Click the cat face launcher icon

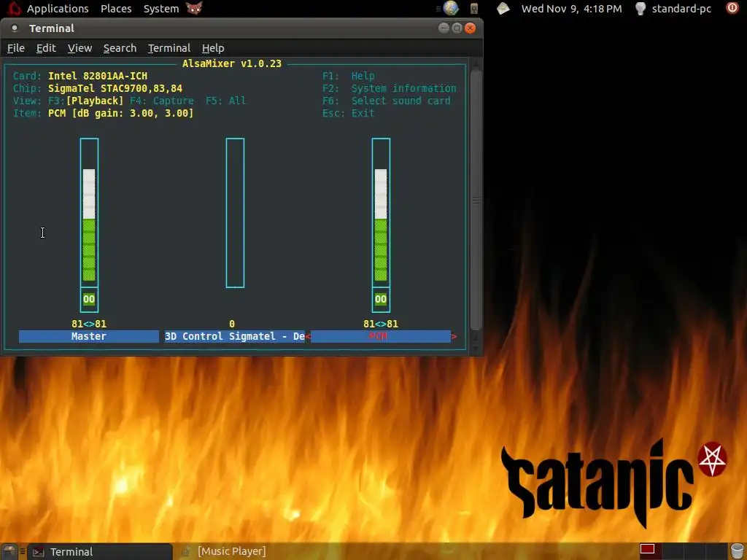[x=194, y=8]
